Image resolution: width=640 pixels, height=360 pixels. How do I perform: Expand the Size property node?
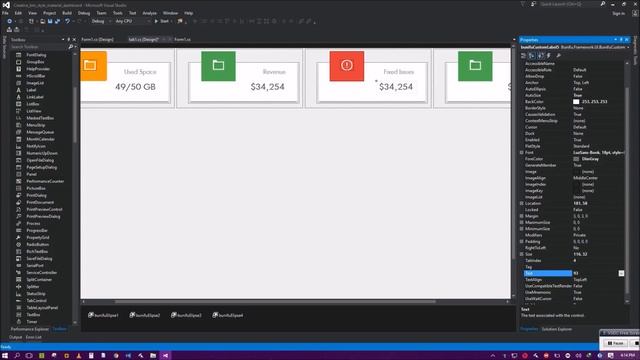point(522,254)
